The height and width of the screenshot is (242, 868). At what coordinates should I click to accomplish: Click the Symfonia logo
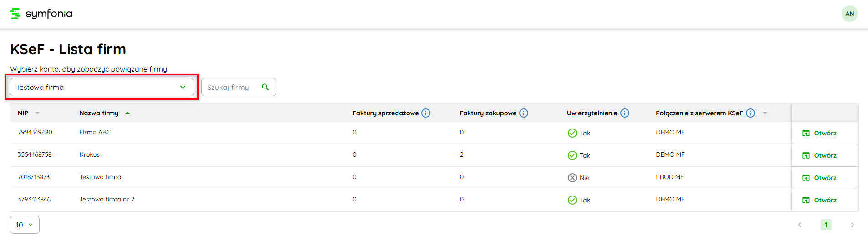pyautogui.click(x=41, y=14)
